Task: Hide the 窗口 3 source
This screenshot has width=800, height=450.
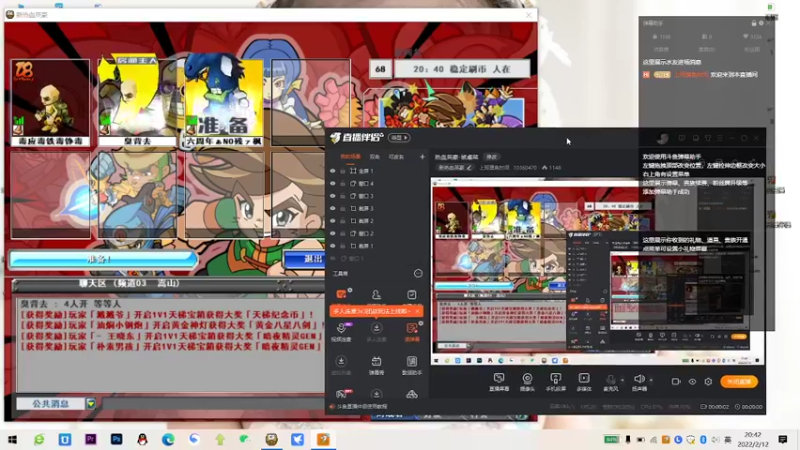Action: [x=333, y=196]
